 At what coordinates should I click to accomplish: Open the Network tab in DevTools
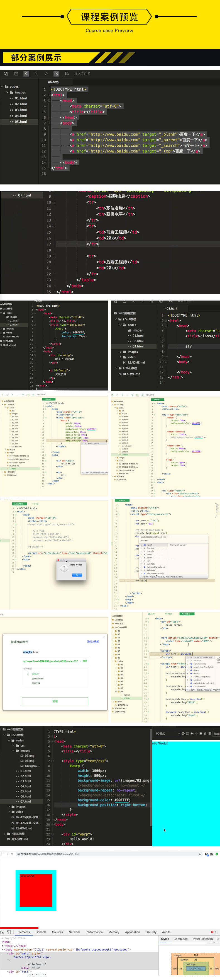(74, 932)
